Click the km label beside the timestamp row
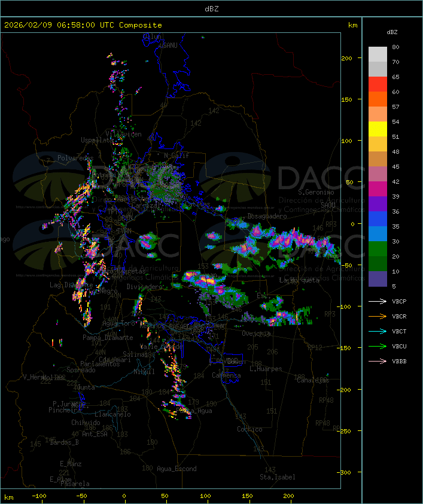 click(352, 25)
